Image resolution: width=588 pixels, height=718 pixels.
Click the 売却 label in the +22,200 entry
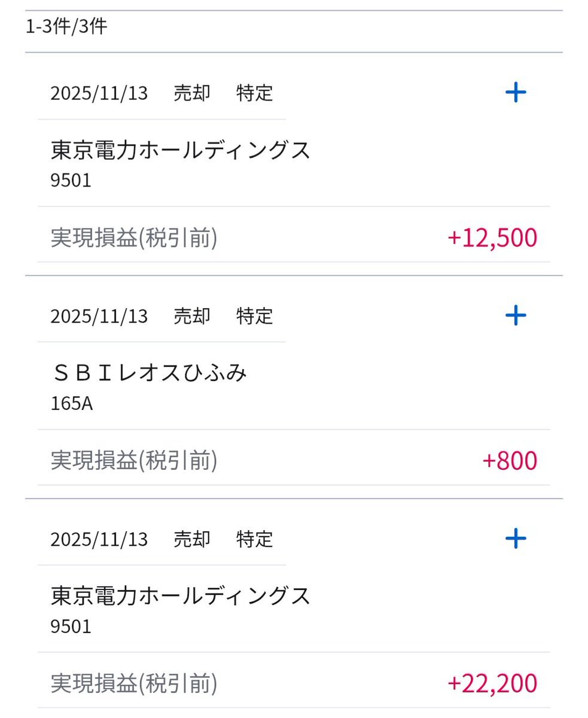(192, 539)
